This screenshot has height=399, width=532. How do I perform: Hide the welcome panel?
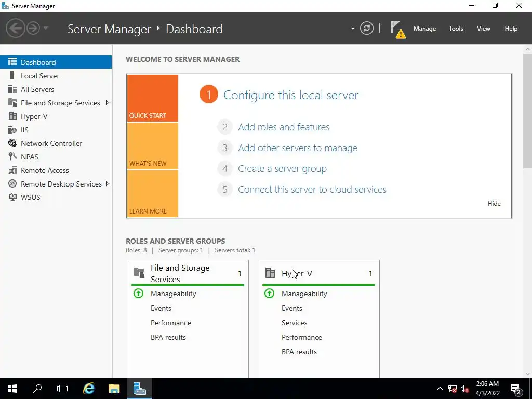coord(494,204)
